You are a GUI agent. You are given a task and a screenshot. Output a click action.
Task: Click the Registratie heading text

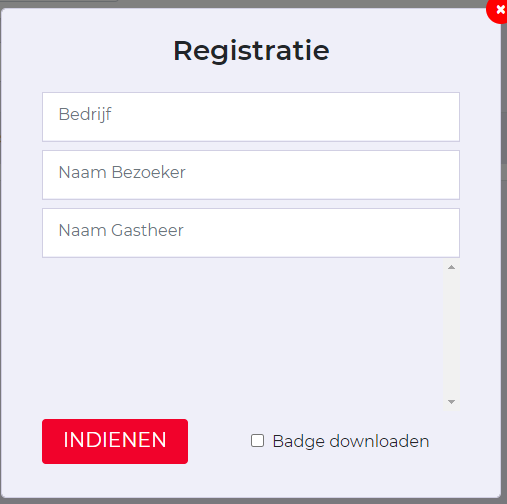point(252,51)
